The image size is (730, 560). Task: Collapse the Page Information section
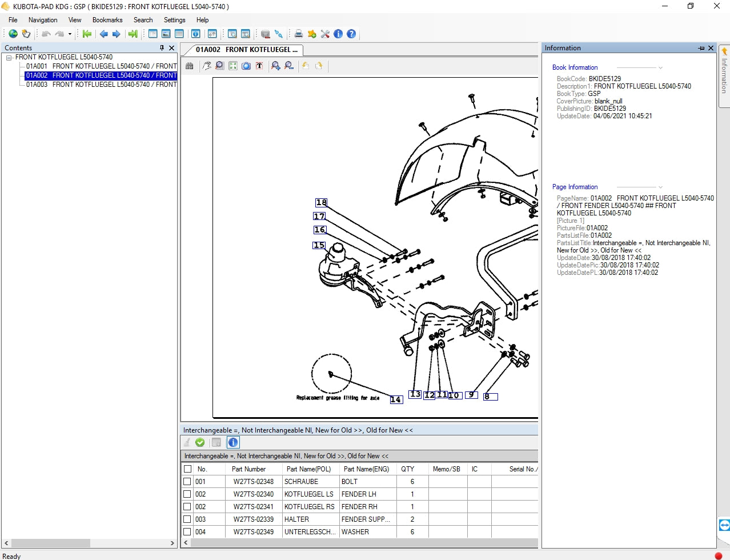[x=660, y=187]
